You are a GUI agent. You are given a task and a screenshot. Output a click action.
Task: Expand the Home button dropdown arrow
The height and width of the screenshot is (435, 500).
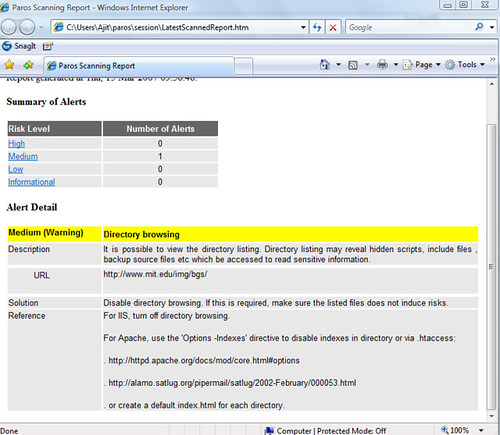tap(338, 64)
